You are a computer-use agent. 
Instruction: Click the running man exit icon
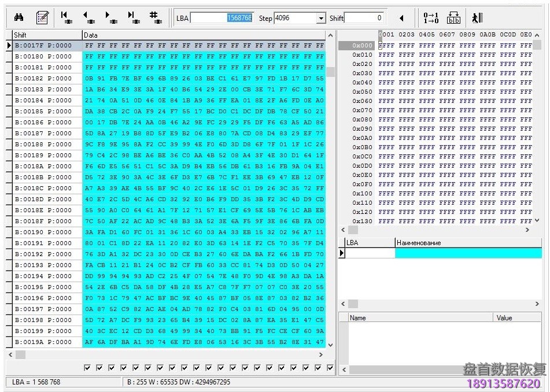pyautogui.click(x=477, y=17)
